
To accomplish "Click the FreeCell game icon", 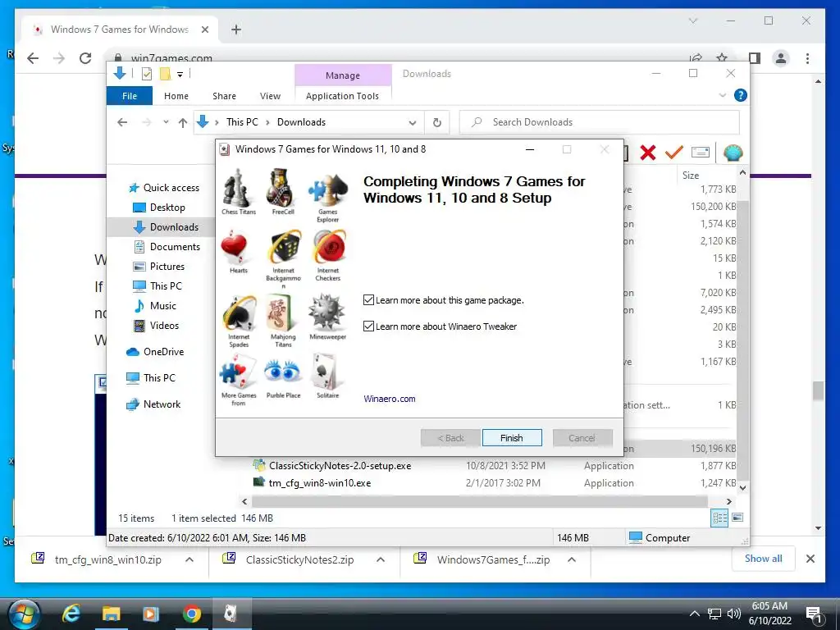I will (283, 188).
